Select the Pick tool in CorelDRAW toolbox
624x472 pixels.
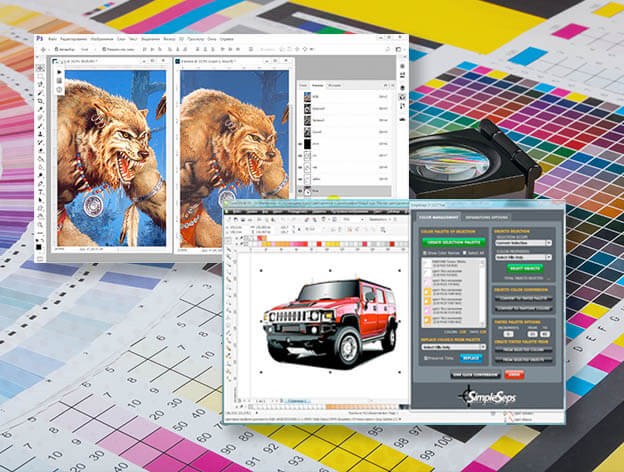[229, 250]
